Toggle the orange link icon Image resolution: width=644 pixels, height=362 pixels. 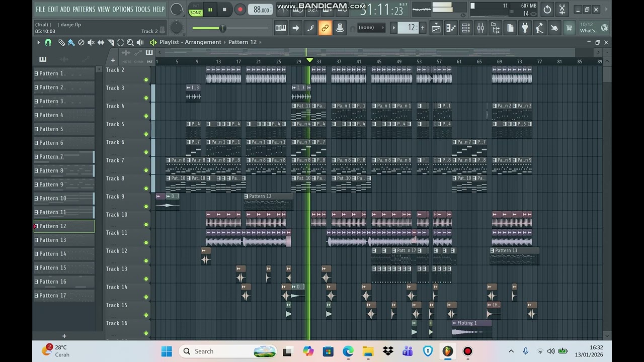point(325,28)
